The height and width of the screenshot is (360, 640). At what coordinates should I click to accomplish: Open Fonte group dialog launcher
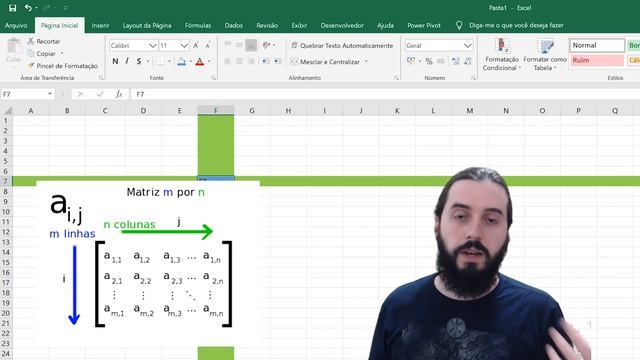tap(213, 78)
